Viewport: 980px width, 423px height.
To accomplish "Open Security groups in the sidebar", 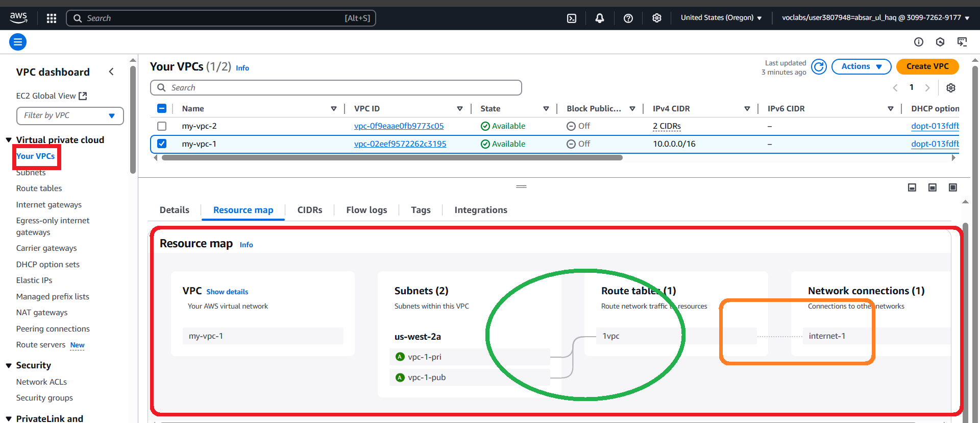I will 44,398.
